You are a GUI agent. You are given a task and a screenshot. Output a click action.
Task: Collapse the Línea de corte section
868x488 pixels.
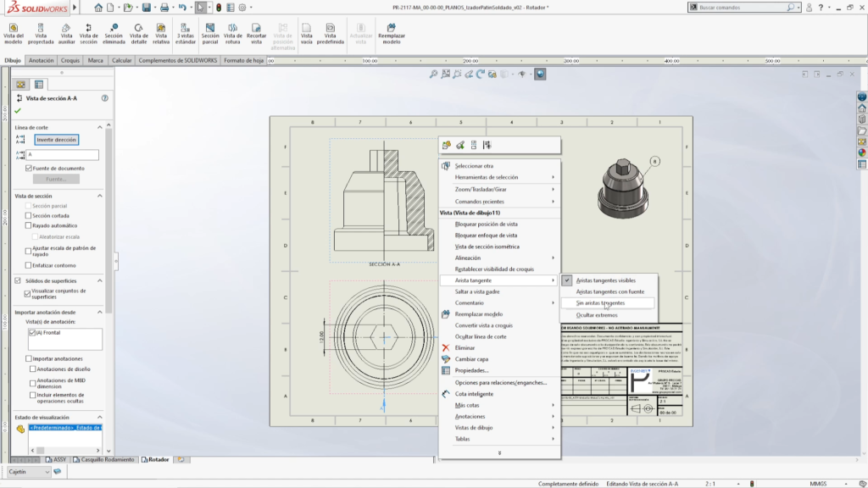pyautogui.click(x=100, y=127)
